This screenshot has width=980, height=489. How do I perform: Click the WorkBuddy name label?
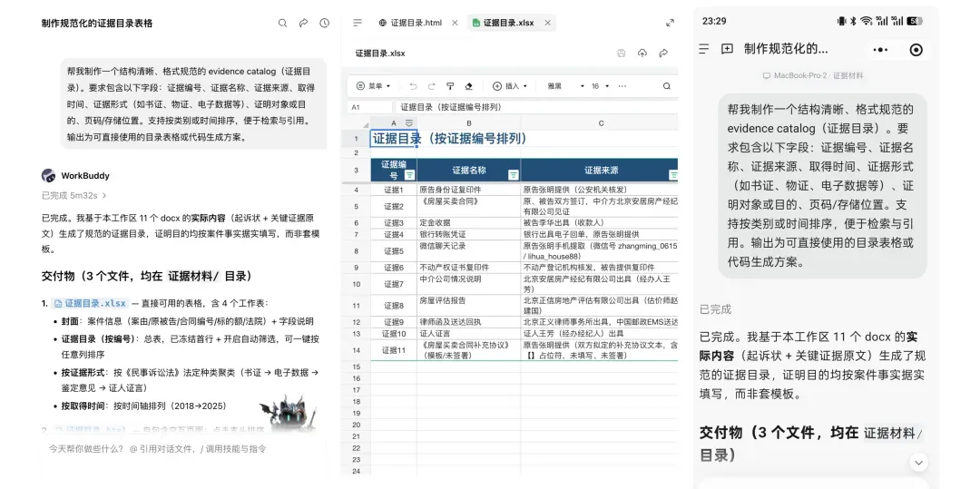coord(85,175)
